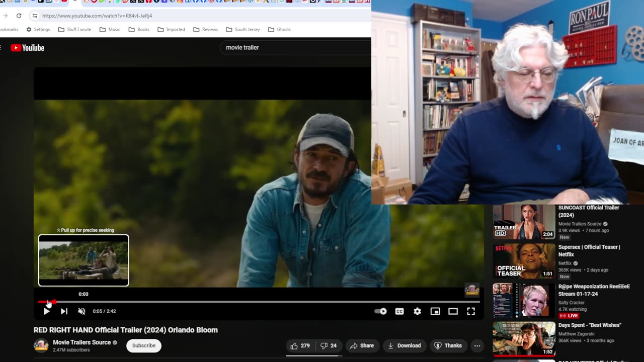This screenshot has width=644, height=362.
Task: Click 'SUNCOAST Official Trailer (2024)' title
Action: [589, 211]
